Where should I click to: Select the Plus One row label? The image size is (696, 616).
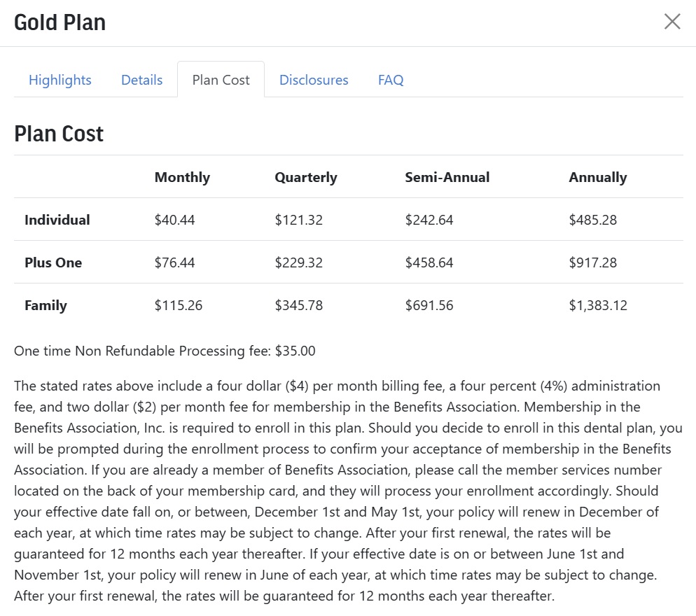click(53, 262)
